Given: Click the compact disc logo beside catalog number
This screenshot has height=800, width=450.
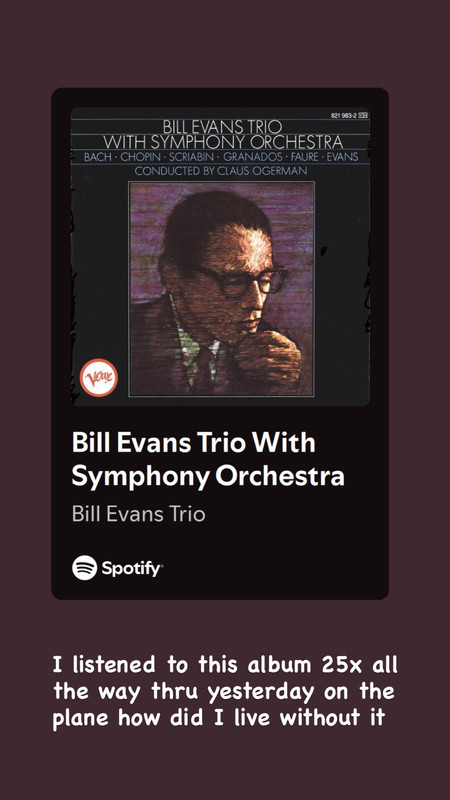Looking at the screenshot, I should pos(363,116).
